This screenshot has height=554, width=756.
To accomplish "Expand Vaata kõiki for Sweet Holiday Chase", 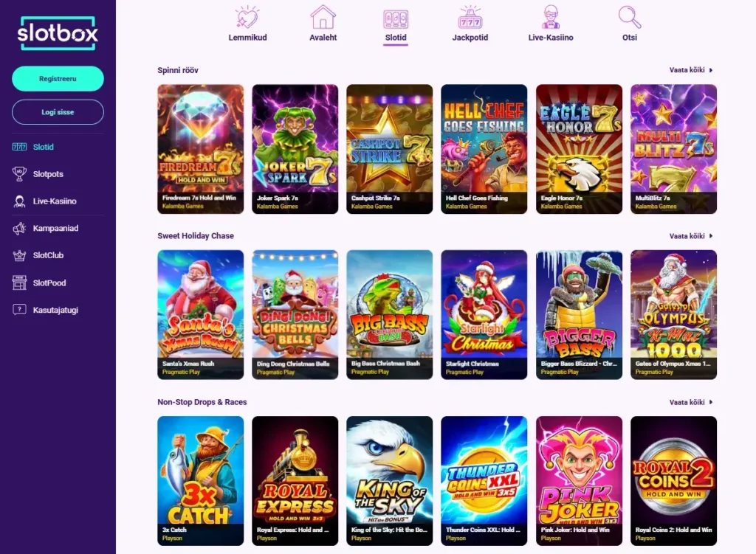I will pyautogui.click(x=691, y=236).
